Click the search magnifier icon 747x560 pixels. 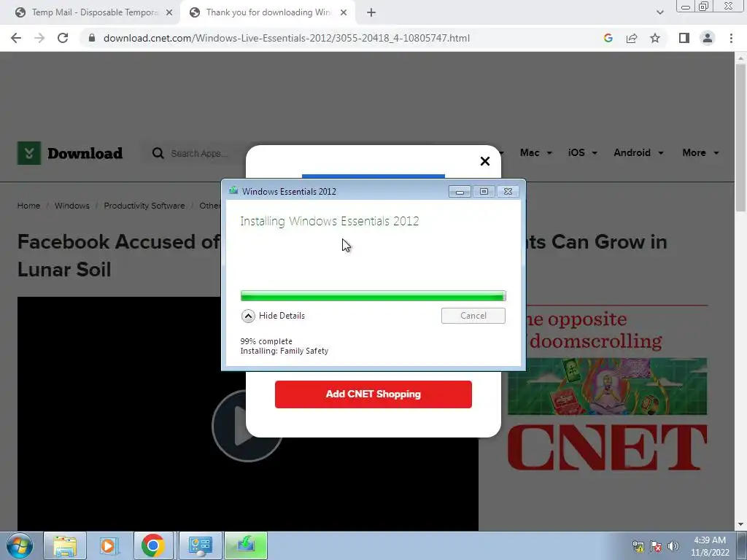pos(158,153)
